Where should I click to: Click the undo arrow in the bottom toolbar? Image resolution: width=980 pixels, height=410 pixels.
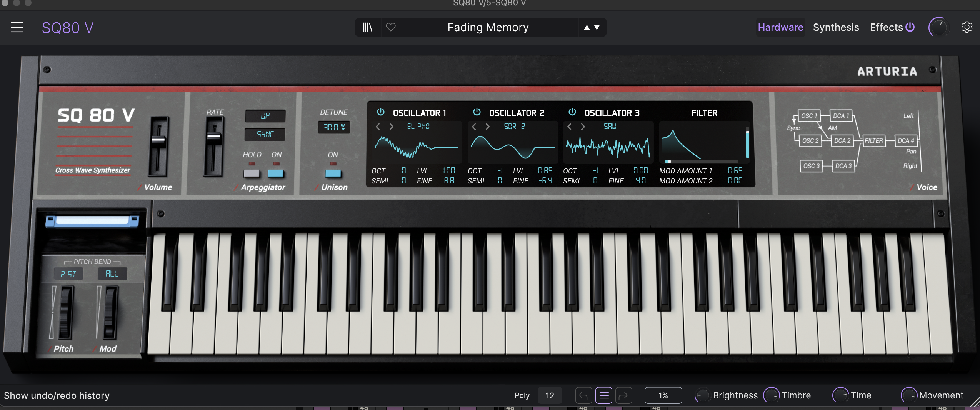pyautogui.click(x=583, y=395)
